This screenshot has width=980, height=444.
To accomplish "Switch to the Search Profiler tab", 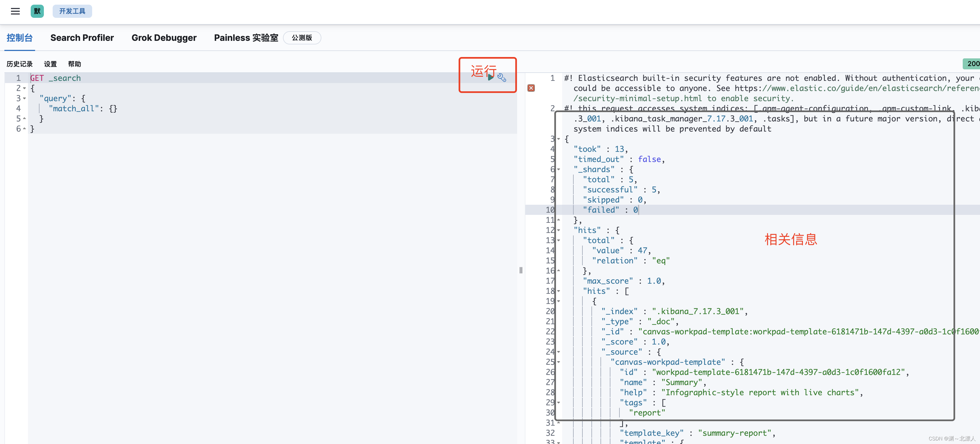I will coord(82,38).
